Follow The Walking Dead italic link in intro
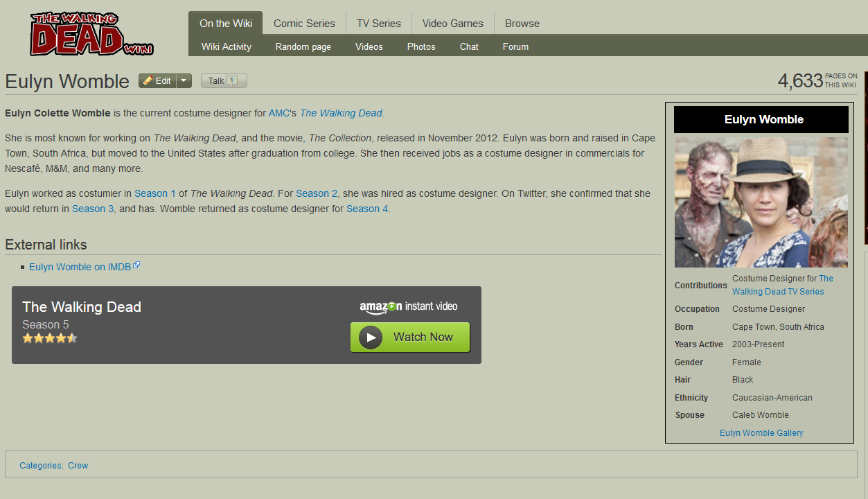This screenshot has width=868, height=499. tap(341, 113)
